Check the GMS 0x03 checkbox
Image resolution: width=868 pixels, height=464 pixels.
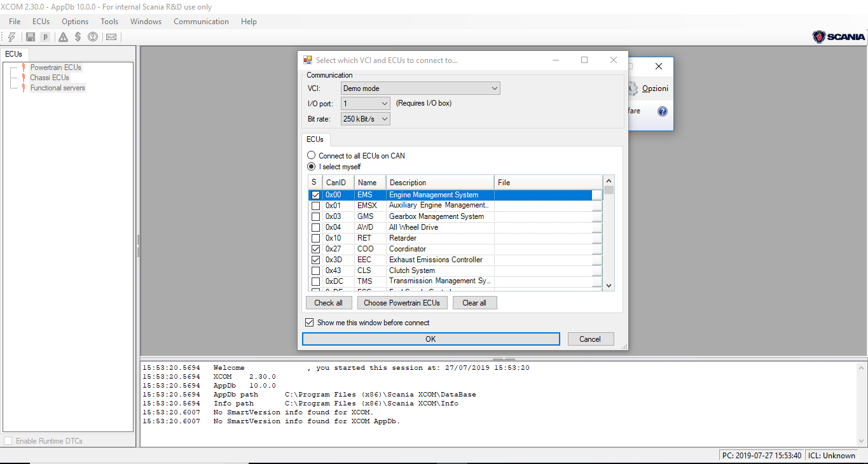click(x=315, y=217)
